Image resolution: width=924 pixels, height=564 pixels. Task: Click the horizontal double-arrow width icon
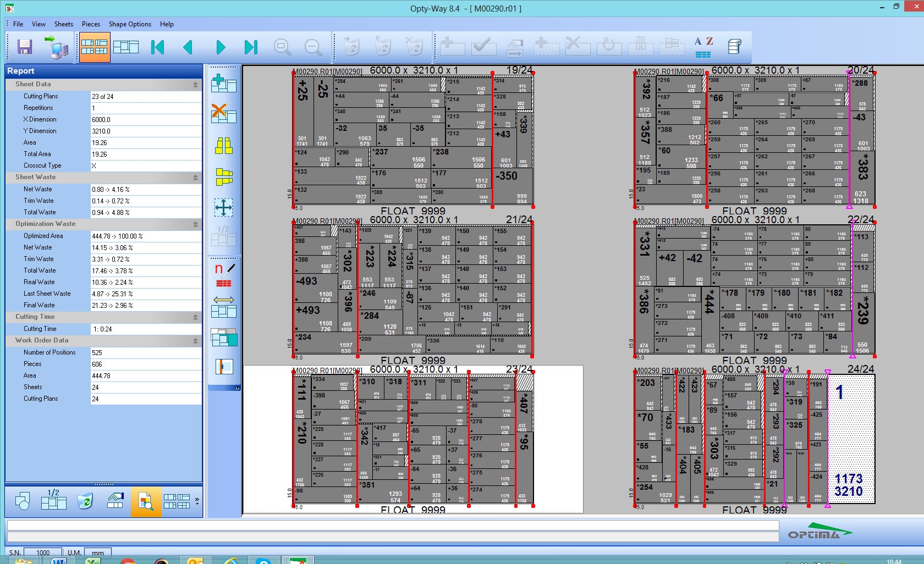tap(224, 307)
